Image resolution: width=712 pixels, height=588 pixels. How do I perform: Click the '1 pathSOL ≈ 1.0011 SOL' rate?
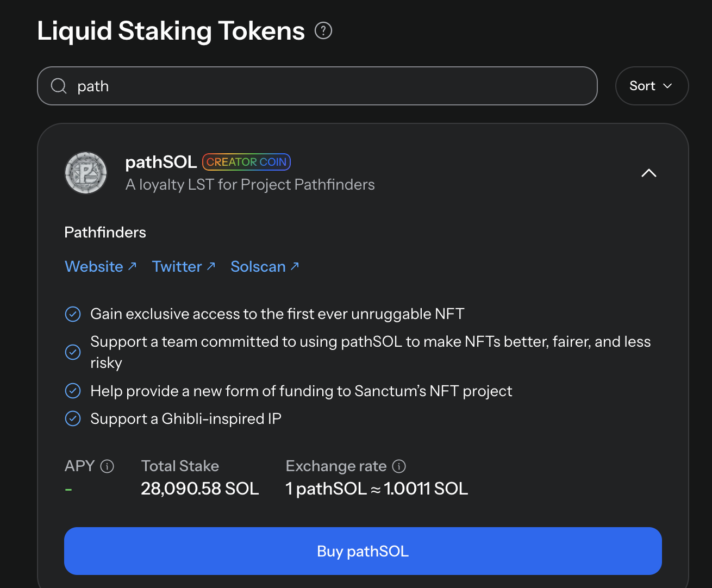pos(377,489)
